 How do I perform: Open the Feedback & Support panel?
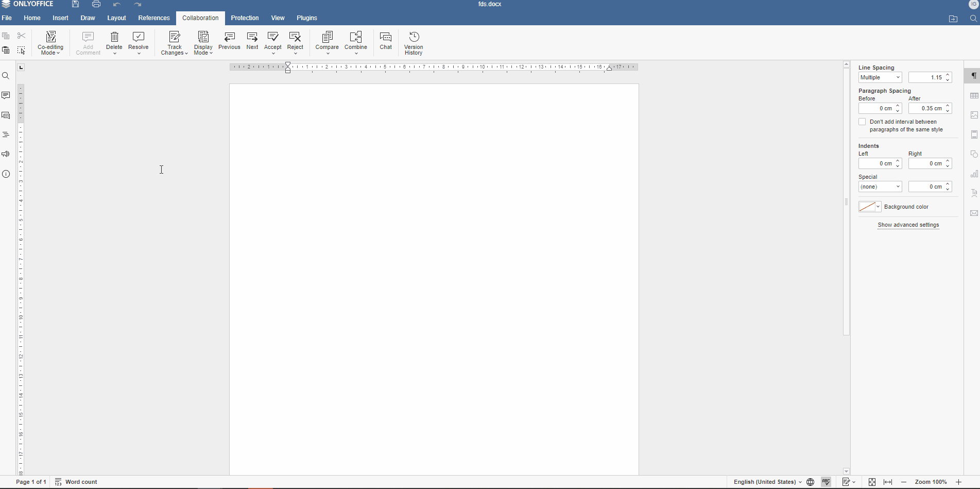[x=6, y=154]
